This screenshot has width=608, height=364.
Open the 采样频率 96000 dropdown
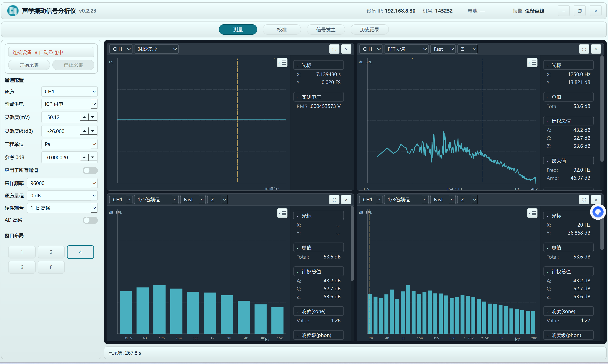coord(62,183)
